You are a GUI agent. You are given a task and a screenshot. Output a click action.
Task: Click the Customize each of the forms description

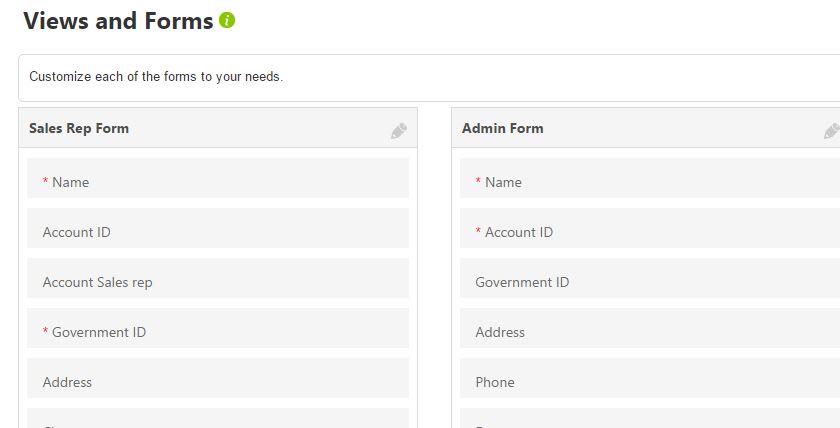[x=156, y=77]
